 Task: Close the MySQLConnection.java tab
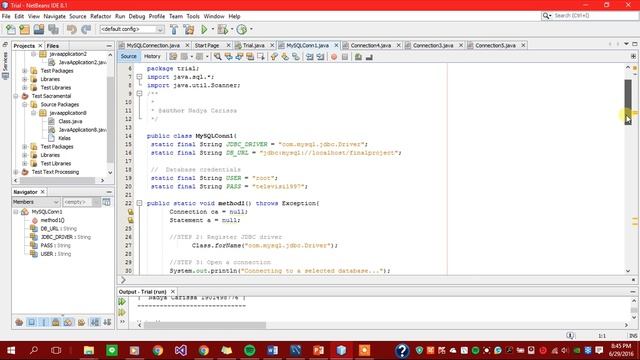coord(187,45)
